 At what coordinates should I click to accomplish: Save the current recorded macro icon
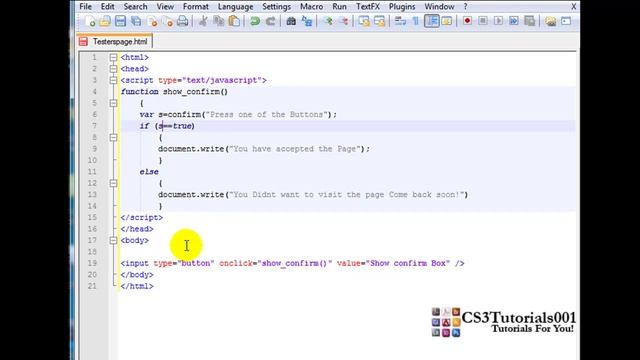[x=529, y=21]
